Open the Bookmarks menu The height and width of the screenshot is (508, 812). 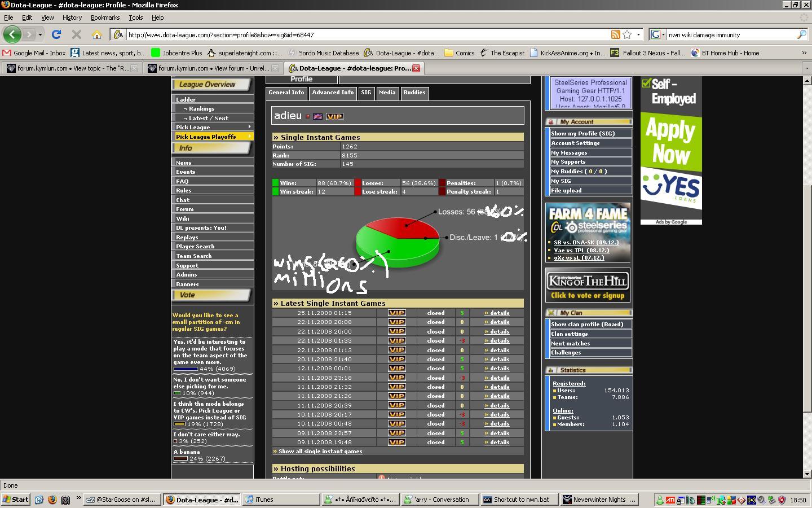[x=105, y=17]
